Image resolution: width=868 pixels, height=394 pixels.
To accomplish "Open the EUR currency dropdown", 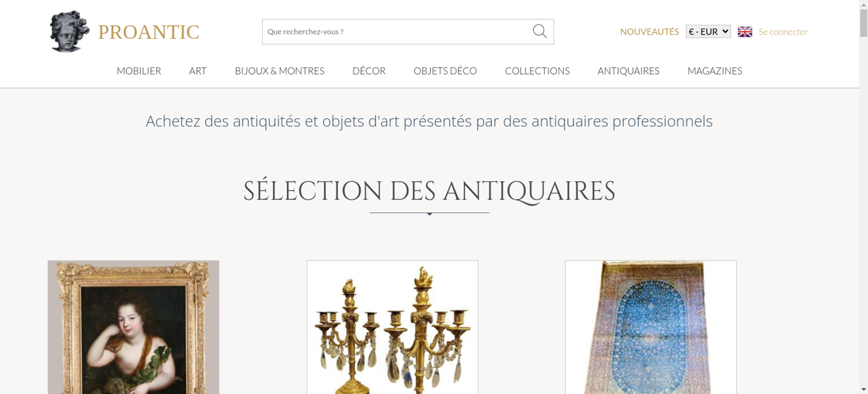I will pos(708,32).
